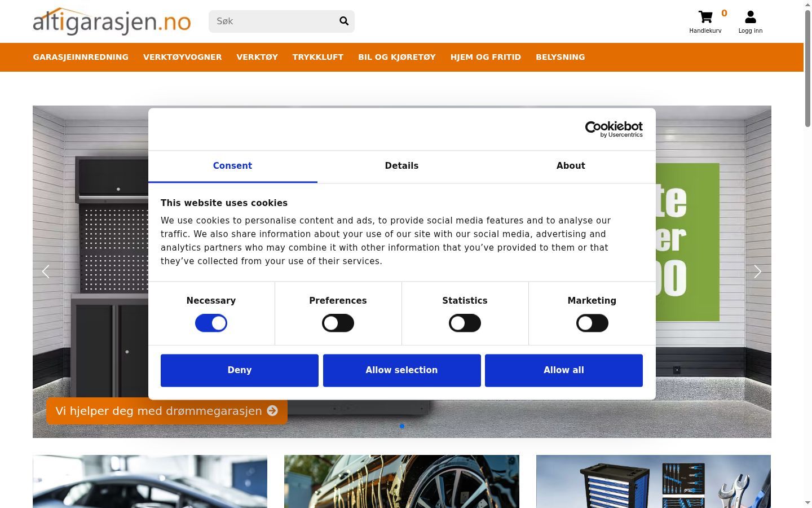Open the TRYKKLUFT menu
Screen dimensions: 812x508
pyautogui.click(x=318, y=57)
